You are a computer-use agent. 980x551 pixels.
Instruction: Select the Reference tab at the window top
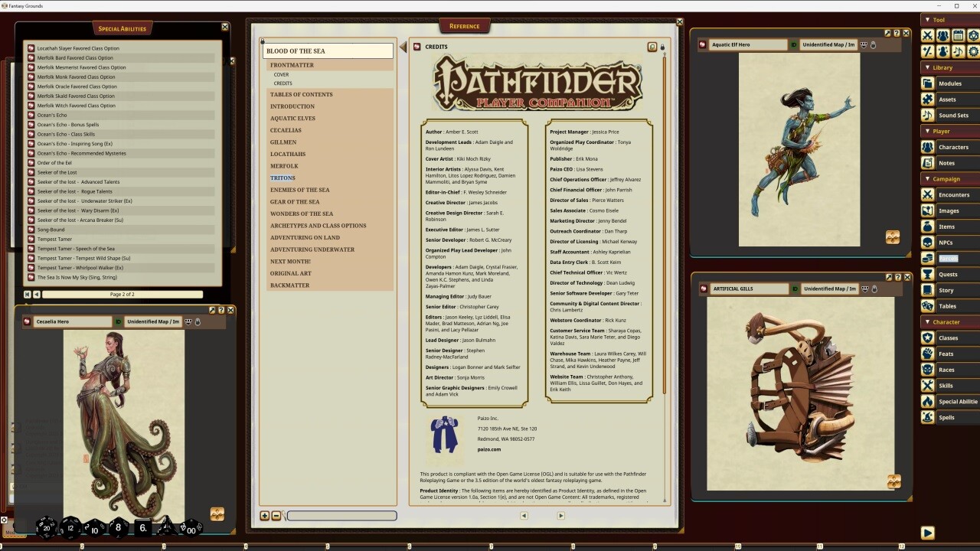[465, 25]
